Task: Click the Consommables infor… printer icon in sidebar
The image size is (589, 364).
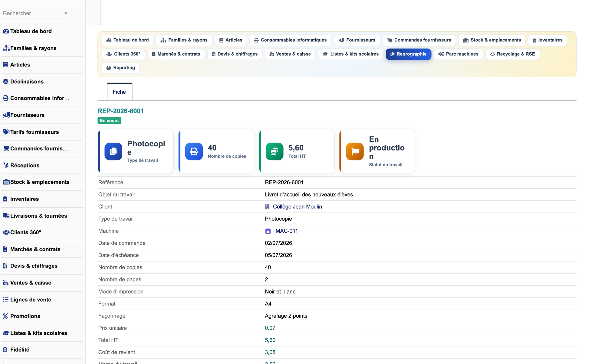Action: click(5, 98)
